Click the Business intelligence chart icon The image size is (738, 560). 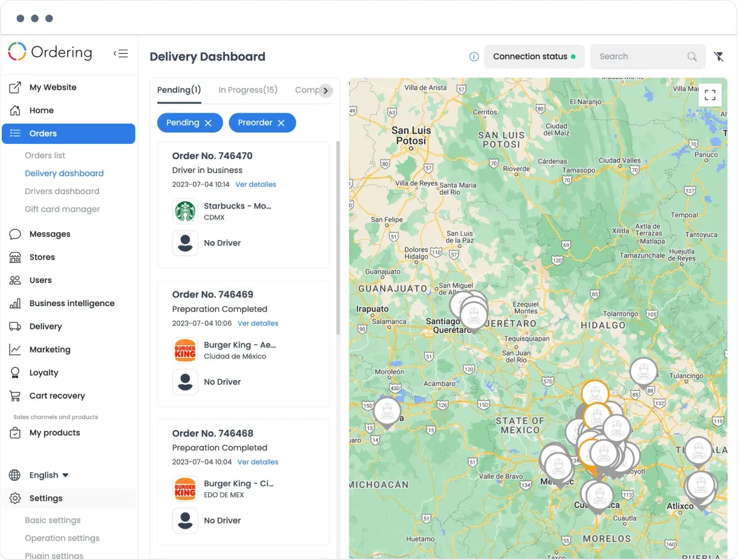pos(15,303)
